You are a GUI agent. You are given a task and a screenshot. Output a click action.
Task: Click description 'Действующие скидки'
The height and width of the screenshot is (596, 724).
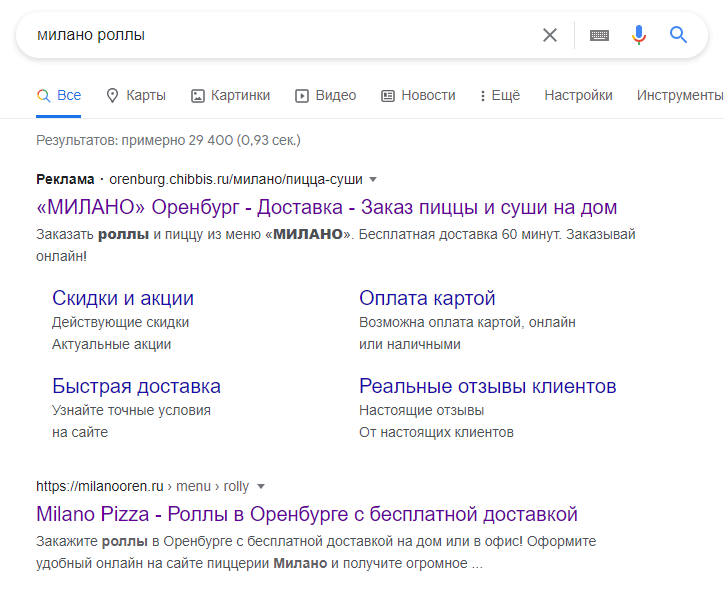[x=120, y=322]
